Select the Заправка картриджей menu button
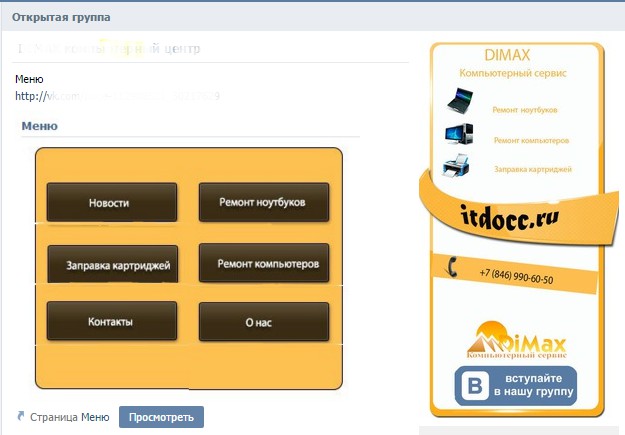 tap(113, 264)
